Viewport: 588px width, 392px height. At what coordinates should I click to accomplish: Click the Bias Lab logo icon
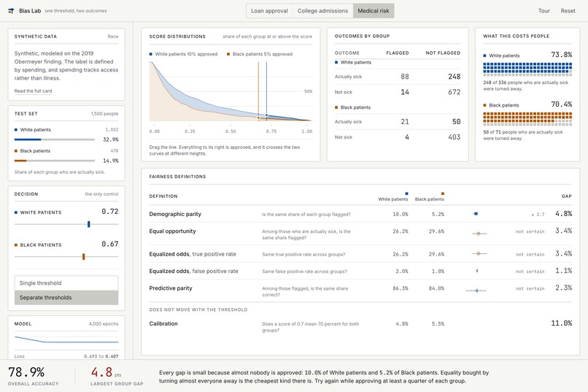[11, 11]
